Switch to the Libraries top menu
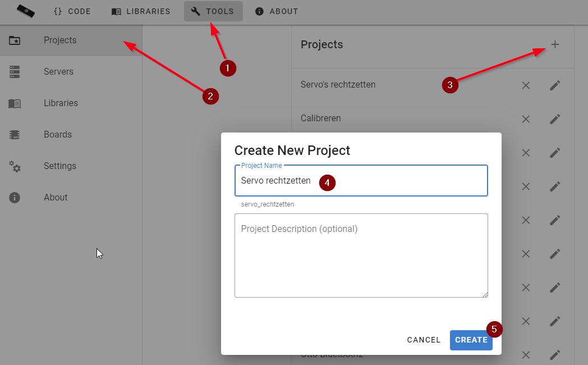Image resolution: width=588 pixels, height=365 pixels. coord(141,11)
